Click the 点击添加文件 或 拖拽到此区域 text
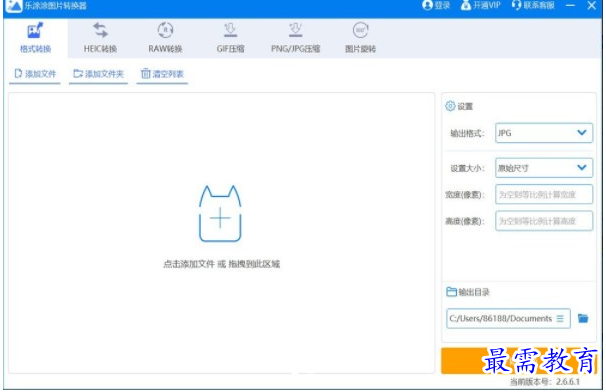This screenshot has height=392, width=606. [221, 264]
